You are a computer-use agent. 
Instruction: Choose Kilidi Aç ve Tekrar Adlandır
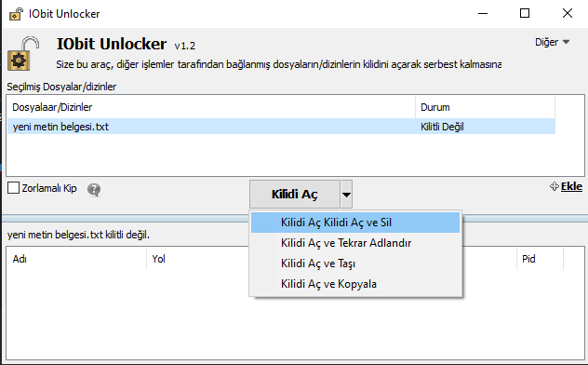coord(355,243)
